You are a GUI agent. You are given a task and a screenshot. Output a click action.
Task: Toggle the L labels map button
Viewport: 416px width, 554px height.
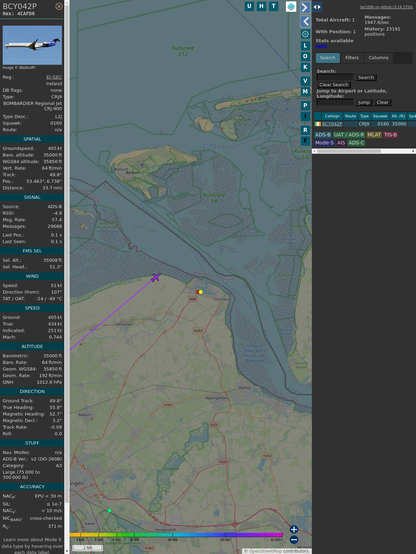pos(305,46)
